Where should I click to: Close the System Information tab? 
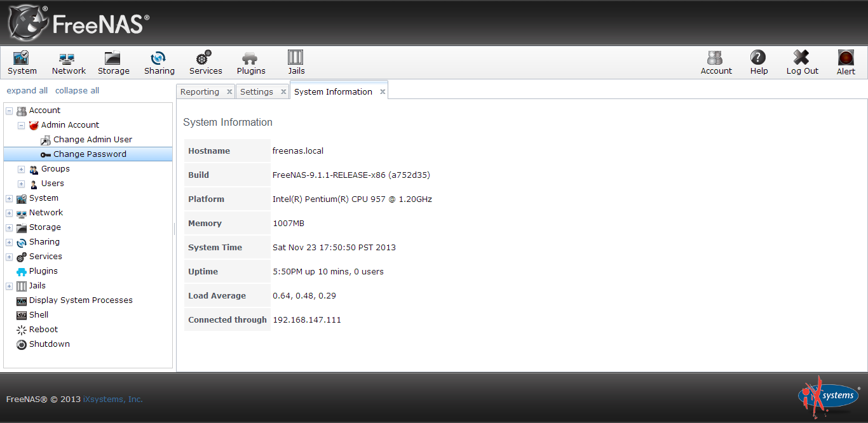pyautogui.click(x=383, y=92)
